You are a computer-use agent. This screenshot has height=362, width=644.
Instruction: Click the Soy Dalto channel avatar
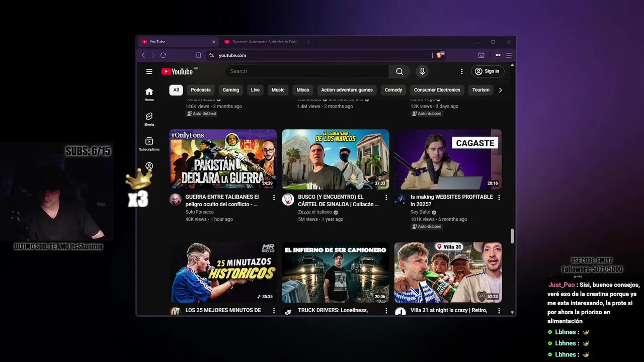pyautogui.click(x=400, y=200)
